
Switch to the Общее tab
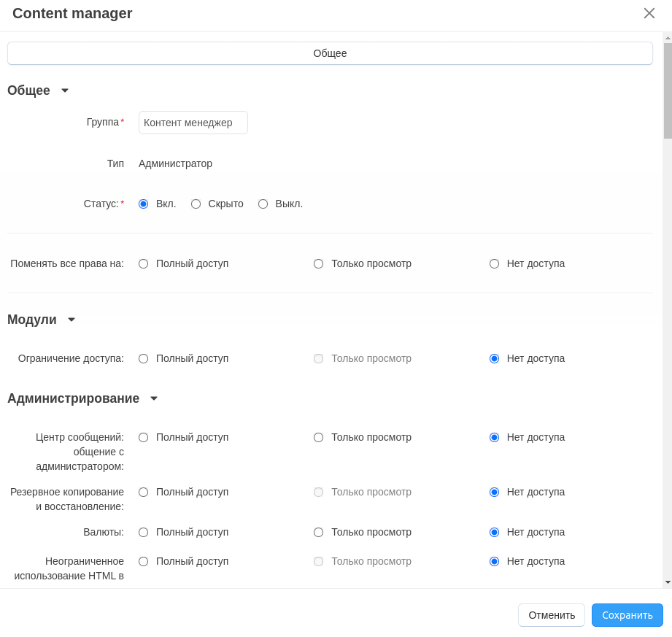pos(330,53)
